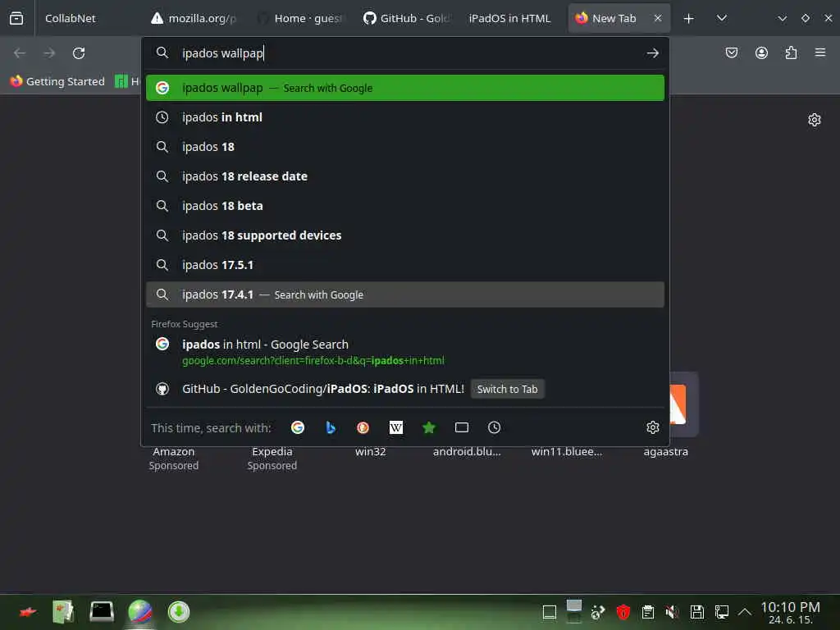Open Firefox account icon
The image size is (840, 630).
761,52
